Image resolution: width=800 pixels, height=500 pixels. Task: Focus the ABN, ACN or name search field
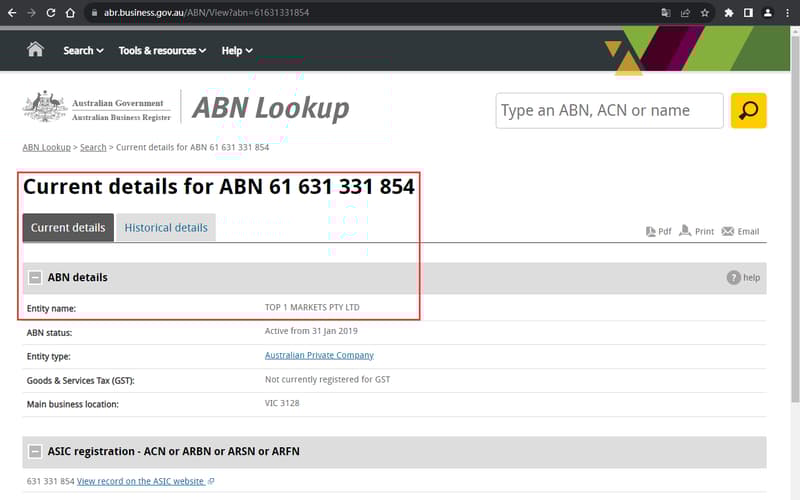click(609, 110)
